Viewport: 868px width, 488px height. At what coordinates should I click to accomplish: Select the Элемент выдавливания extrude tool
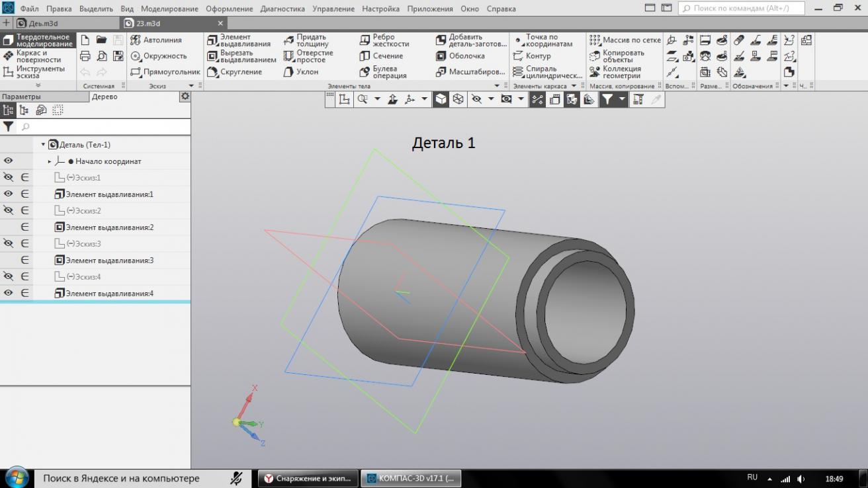(238, 40)
